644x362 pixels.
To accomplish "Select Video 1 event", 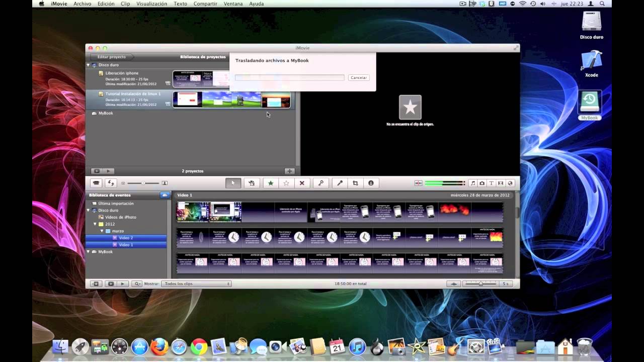I will click(126, 245).
